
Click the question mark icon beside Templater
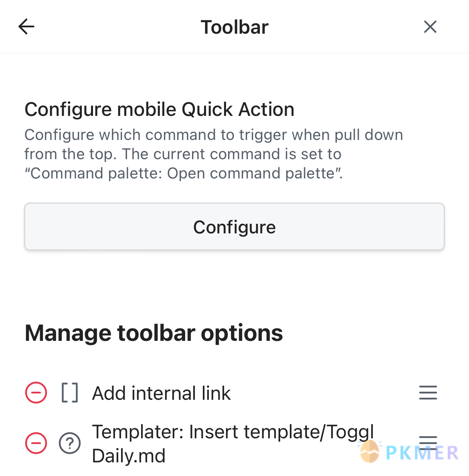point(70,443)
